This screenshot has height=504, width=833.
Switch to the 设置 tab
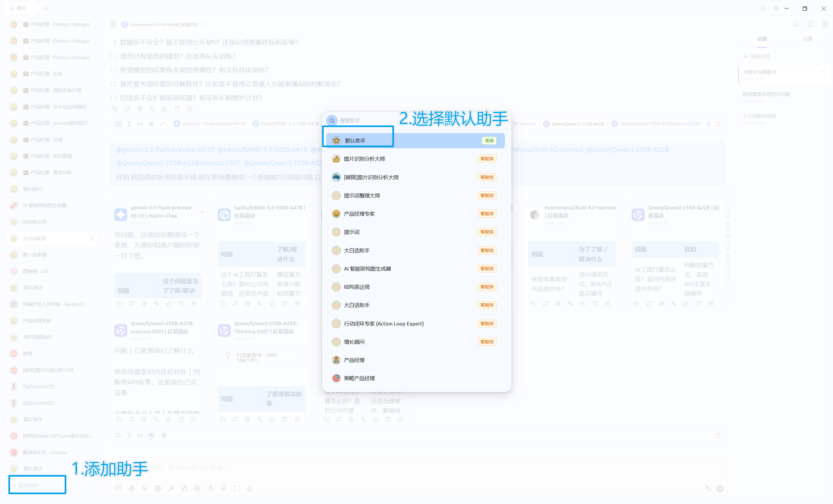tap(808, 39)
